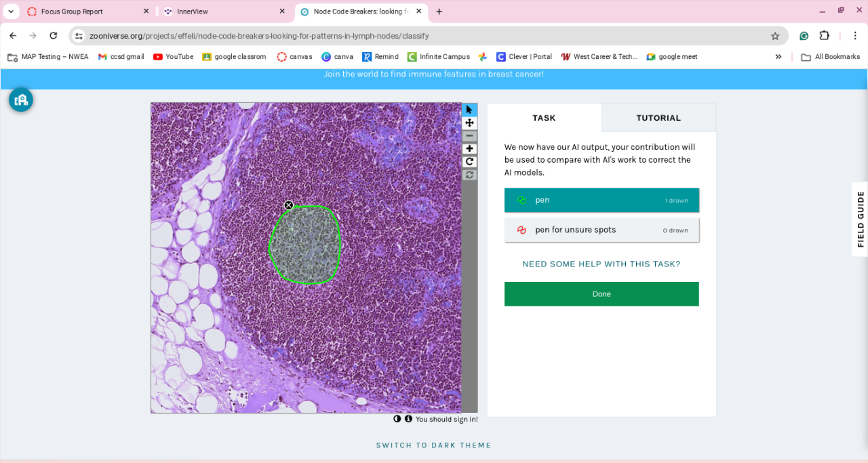Switch to the TASK tab
868x463 pixels.
tap(544, 118)
